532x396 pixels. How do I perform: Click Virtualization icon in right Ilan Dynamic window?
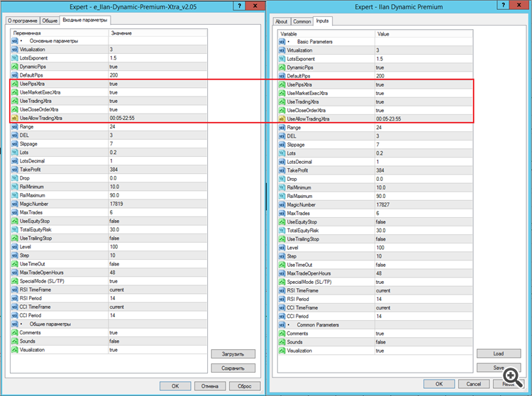pyautogui.click(x=282, y=50)
